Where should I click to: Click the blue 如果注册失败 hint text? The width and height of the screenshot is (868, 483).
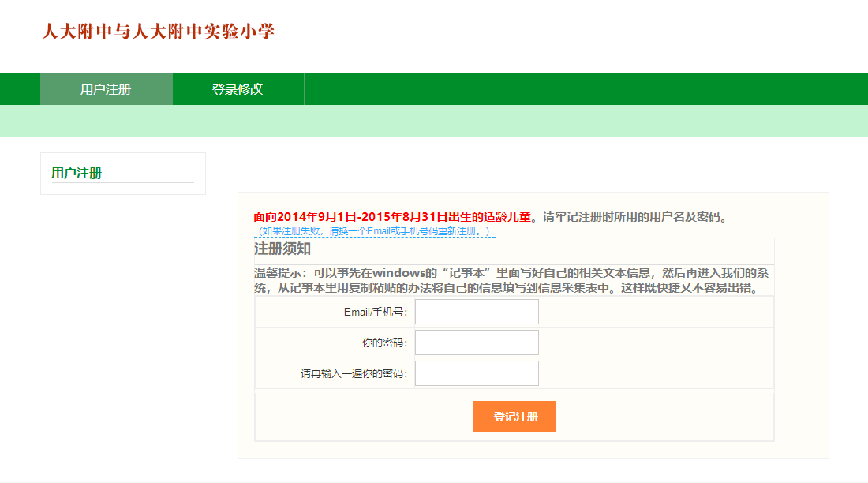pos(375,231)
